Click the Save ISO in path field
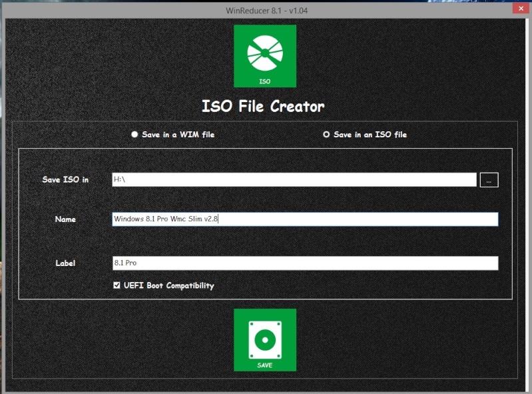Screen dimensions: 532x394 pyautogui.click(x=294, y=179)
